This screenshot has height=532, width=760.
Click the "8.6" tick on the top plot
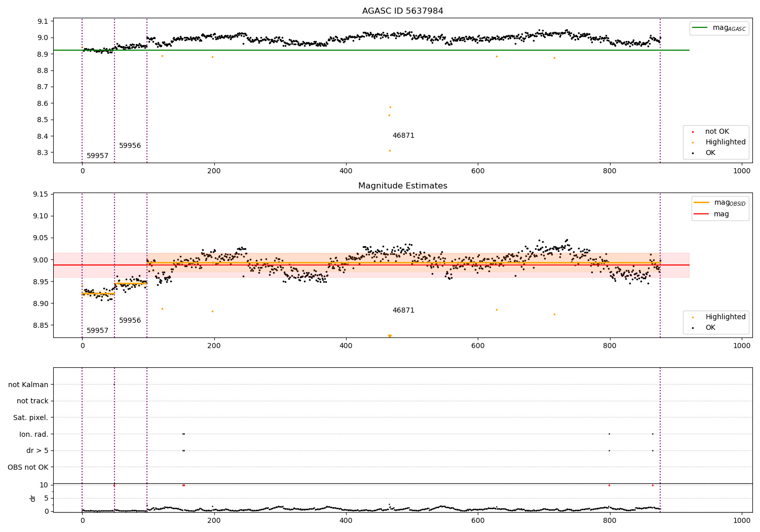click(x=43, y=103)
